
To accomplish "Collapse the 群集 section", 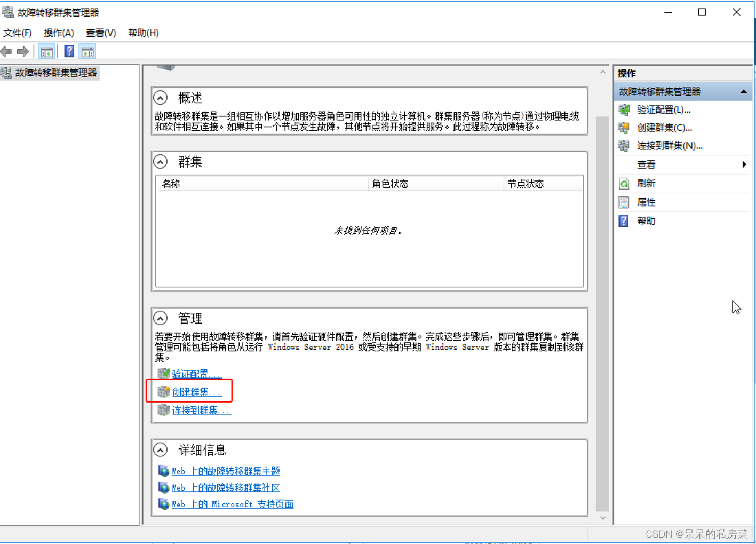I will pyautogui.click(x=161, y=162).
